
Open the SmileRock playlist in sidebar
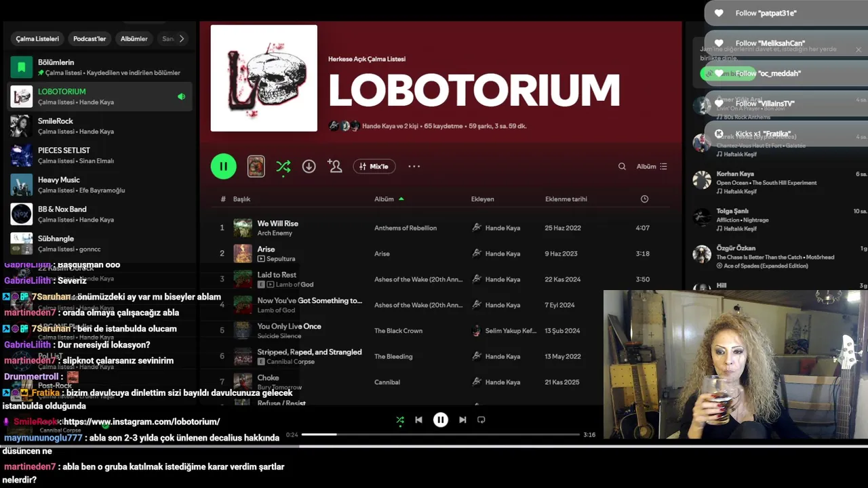[100, 126]
